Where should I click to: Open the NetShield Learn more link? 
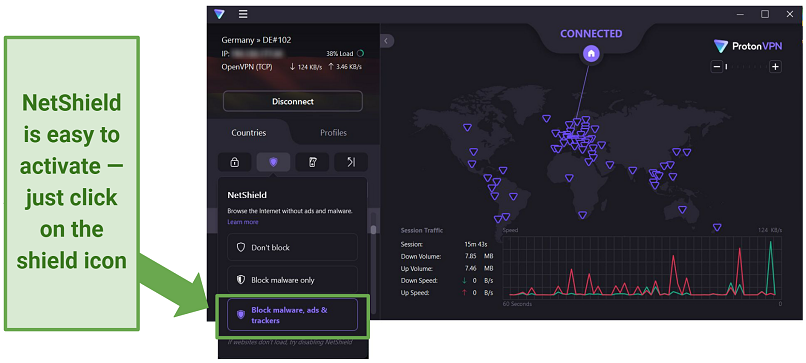pyautogui.click(x=243, y=222)
